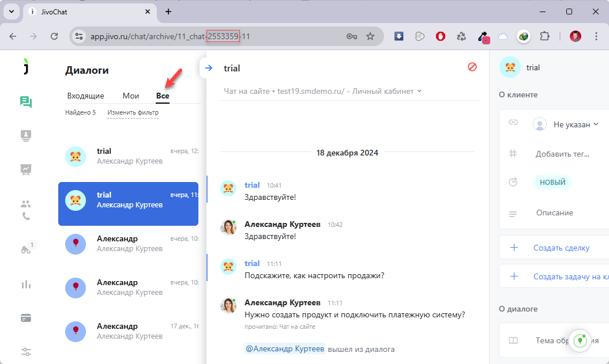The height and width of the screenshot is (364, 609).
Task: Click the cloud extension icon
Action: pyautogui.click(x=502, y=36)
